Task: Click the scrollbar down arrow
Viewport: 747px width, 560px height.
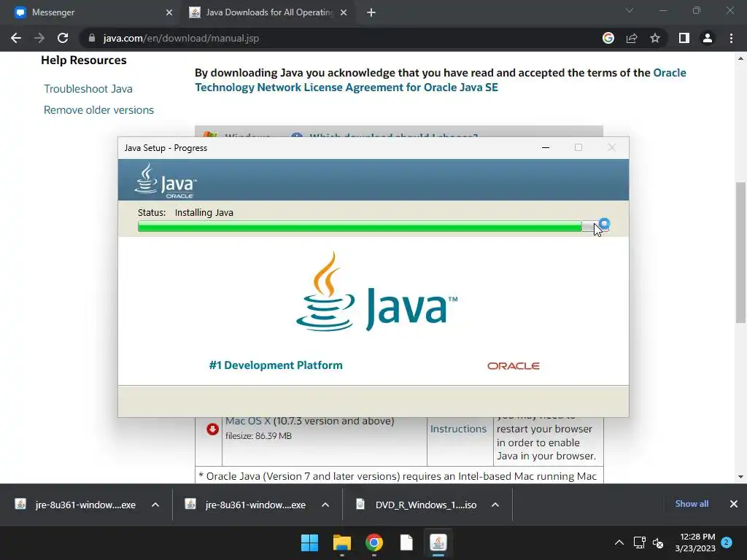Action: pos(741,477)
